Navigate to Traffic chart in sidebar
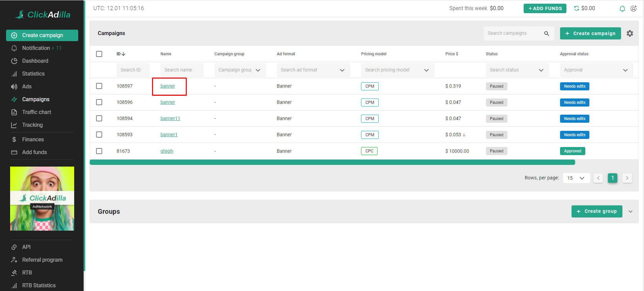Image resolution: width=644 pixels, height=291 pixels. click(36, 112)
